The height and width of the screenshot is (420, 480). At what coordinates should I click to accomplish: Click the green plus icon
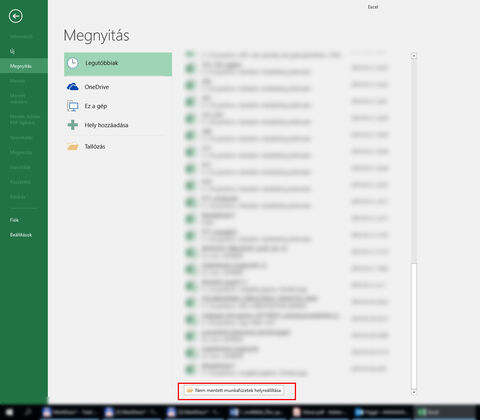click(x=73, y=125)
